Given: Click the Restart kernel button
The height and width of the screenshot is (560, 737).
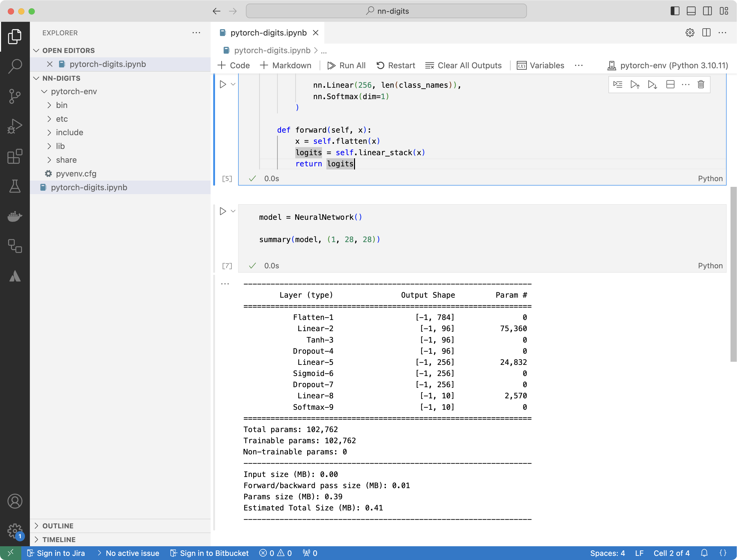Looking at the screenshot, I should (x=394, y=65).
